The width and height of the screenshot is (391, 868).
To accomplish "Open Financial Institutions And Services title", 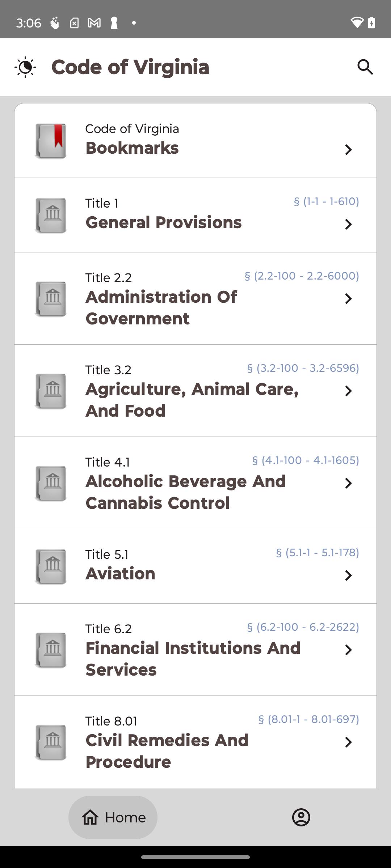I will 193,658.
